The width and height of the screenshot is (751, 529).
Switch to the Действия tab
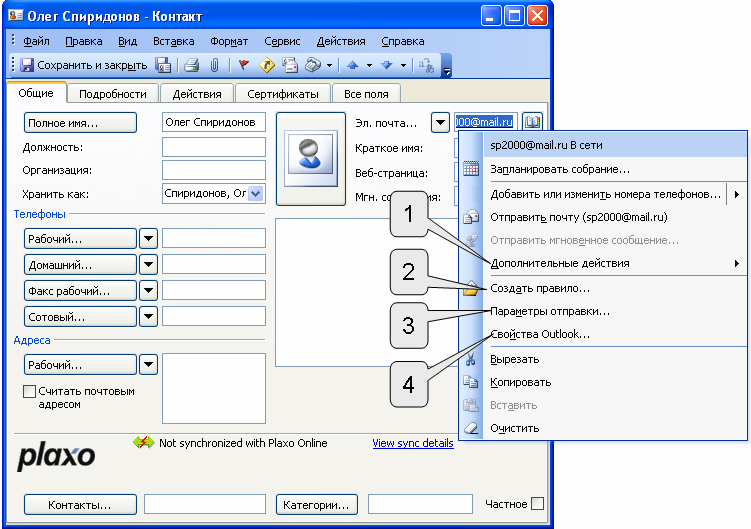197,94
